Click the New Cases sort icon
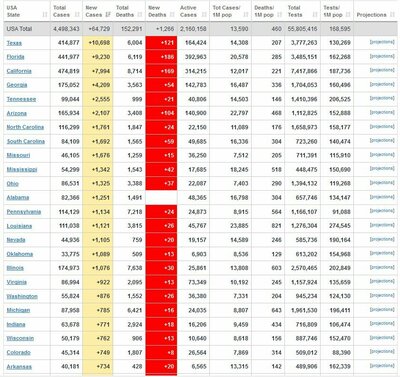 coord(108,15)
